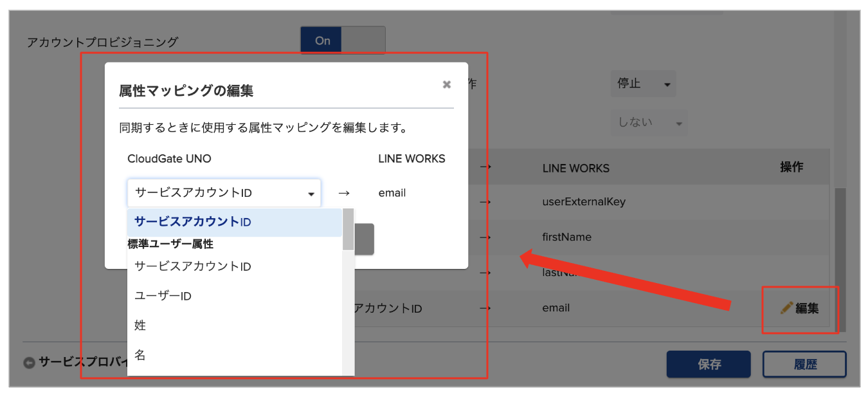Click the dropdown list scrollbar thumb

(348, 229)
